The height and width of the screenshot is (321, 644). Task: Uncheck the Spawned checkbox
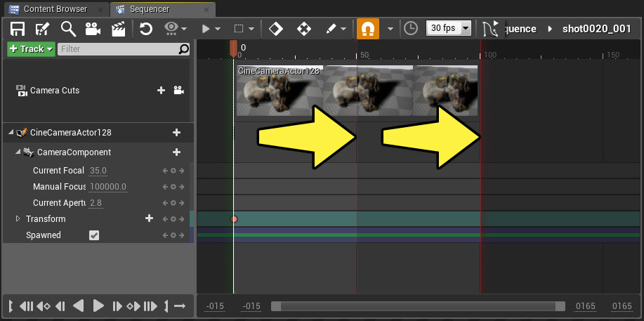(94, 235)
